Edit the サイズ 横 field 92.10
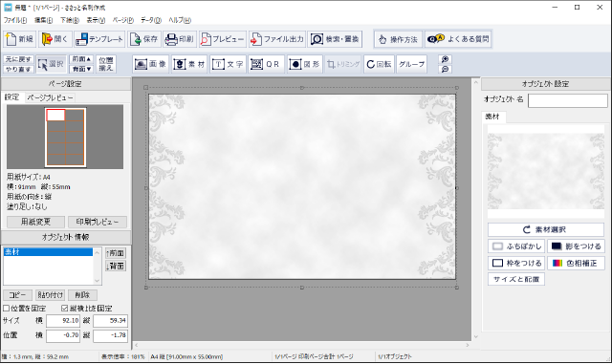 point(63,321)
